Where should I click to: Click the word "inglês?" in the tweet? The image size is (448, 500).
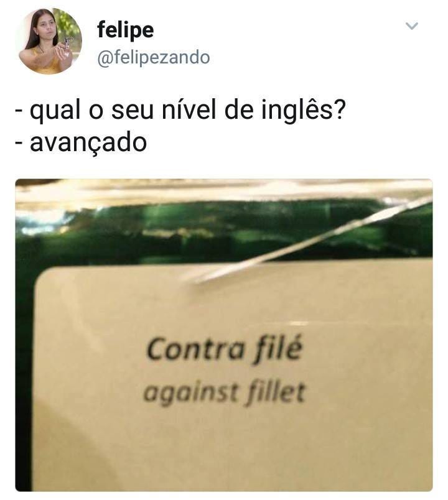click(x=304, y=110)
